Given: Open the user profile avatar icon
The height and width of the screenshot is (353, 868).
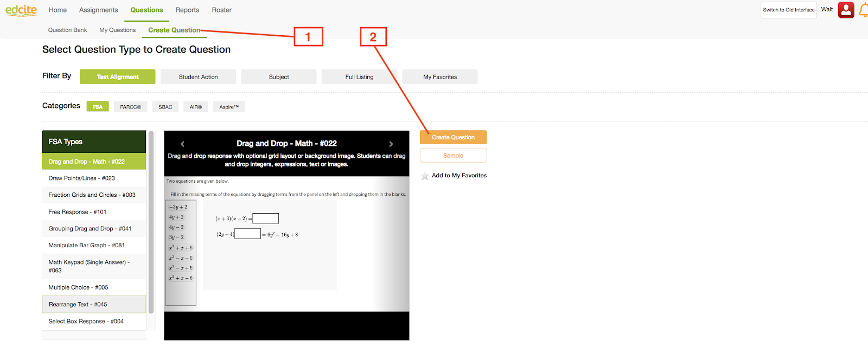Looking at the screenshot, I should click(846, 10).
